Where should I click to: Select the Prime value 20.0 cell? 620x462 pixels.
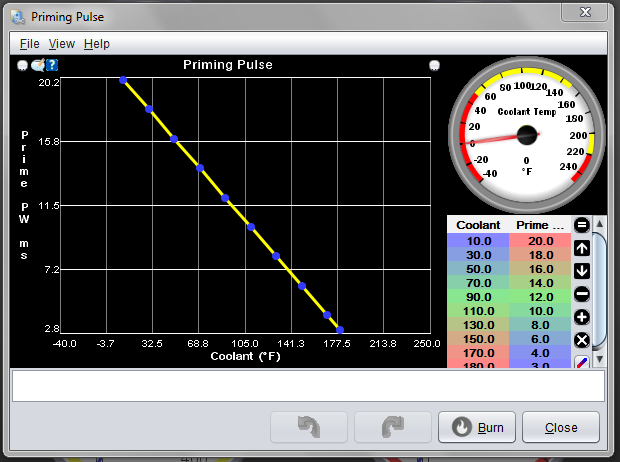pos(540,241)
